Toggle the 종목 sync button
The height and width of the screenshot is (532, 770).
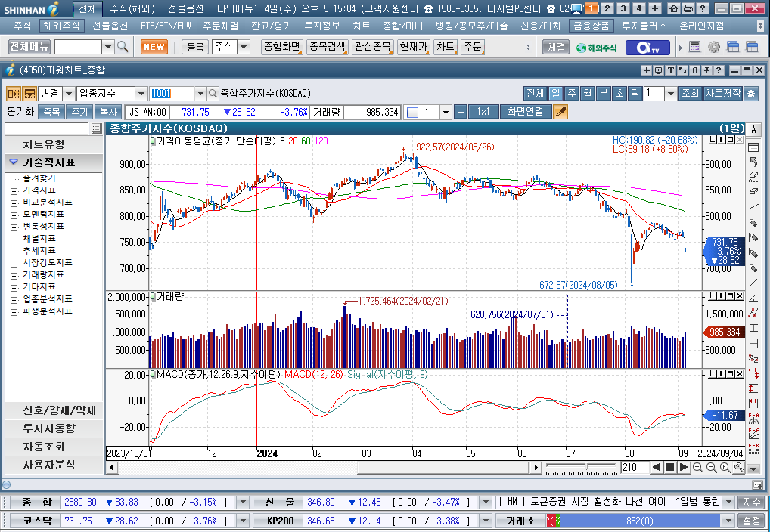pos(51,112)
